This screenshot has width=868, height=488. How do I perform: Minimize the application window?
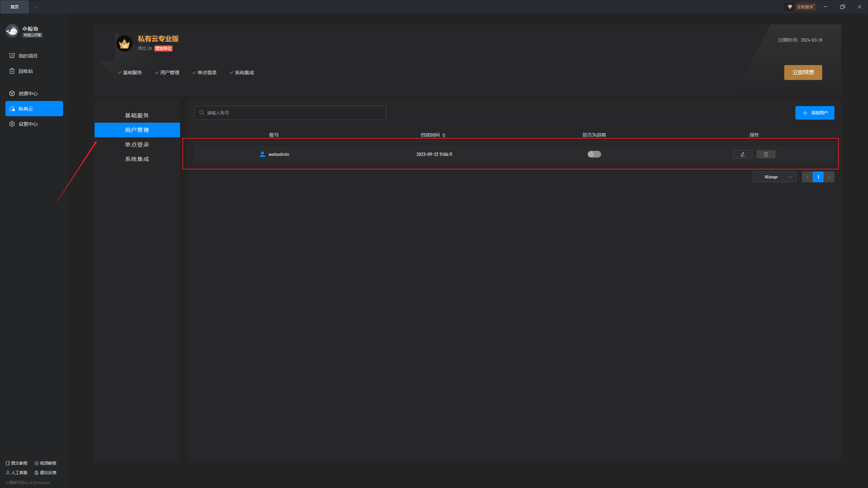click(x=826, y=7)
